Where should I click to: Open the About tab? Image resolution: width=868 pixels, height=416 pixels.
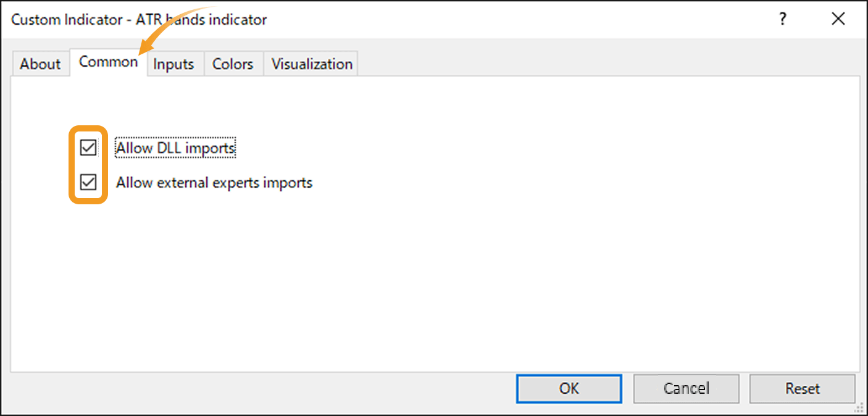pyautogui.click(x=40, y=64)
